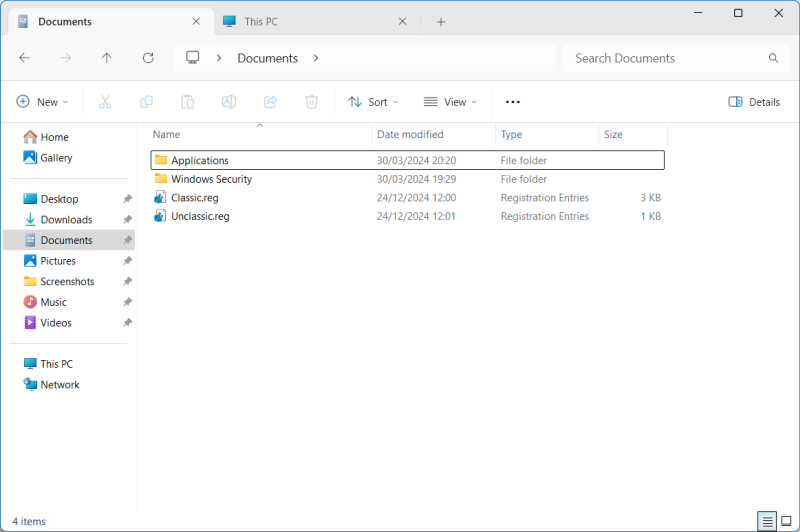The height and width of the screenshot is (532, 800).
Task: Open the View layout dropdown
Action: coord(450,102)
